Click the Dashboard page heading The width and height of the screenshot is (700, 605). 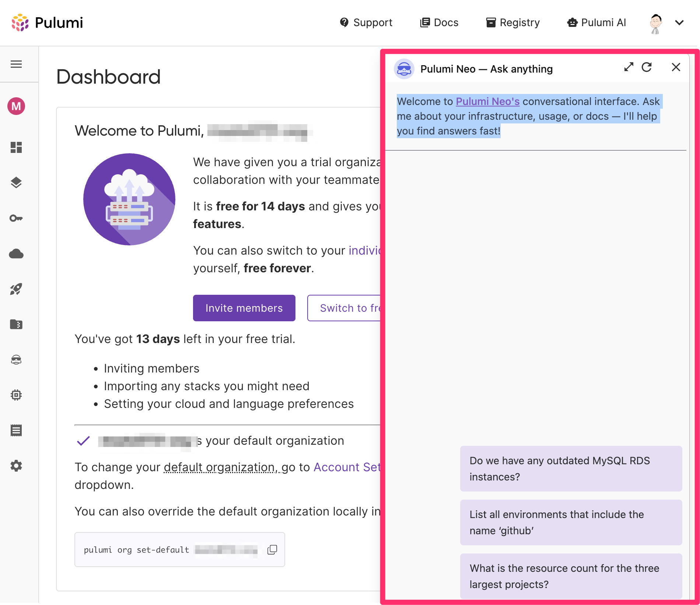click(109, 77)
